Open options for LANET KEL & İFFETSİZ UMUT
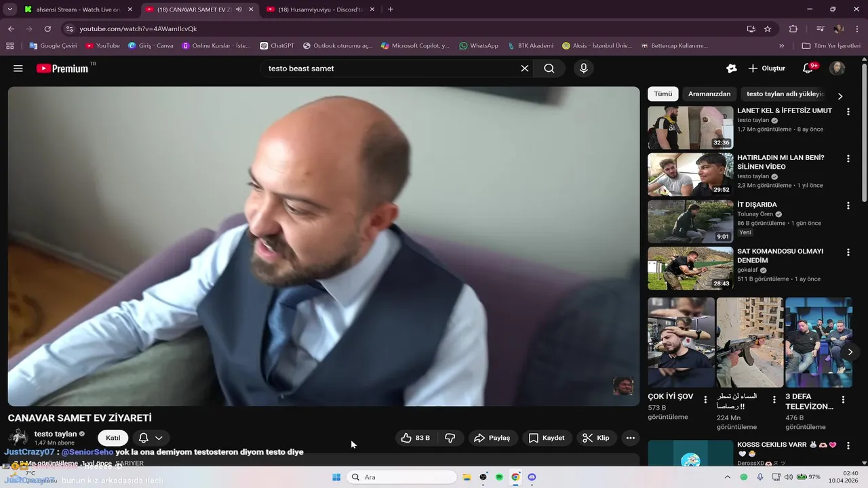The image size is (868, 488). point(848,111)
